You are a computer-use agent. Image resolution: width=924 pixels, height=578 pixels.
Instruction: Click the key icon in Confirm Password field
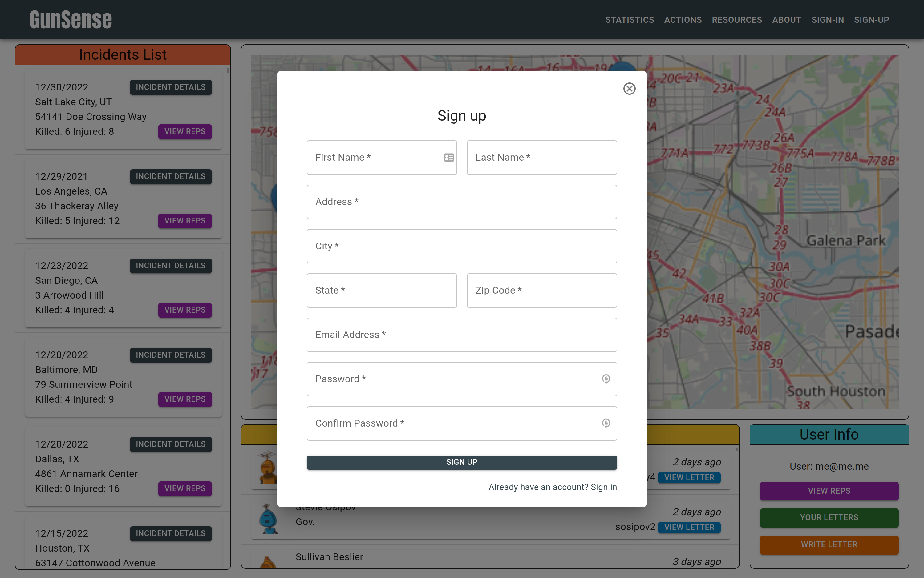pyautogui.click(x=606, y=423)
